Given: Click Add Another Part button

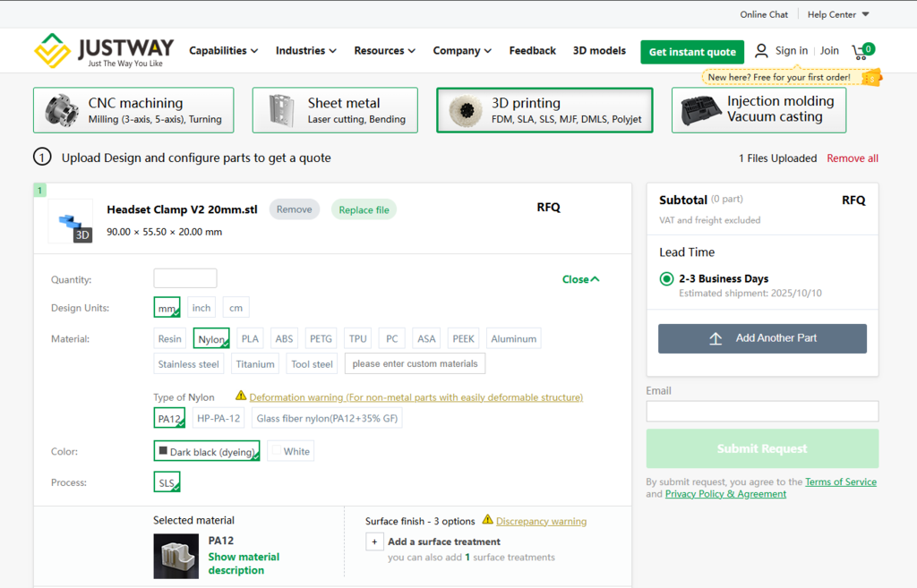Looking at the screenshot, I should click(762, 338).
